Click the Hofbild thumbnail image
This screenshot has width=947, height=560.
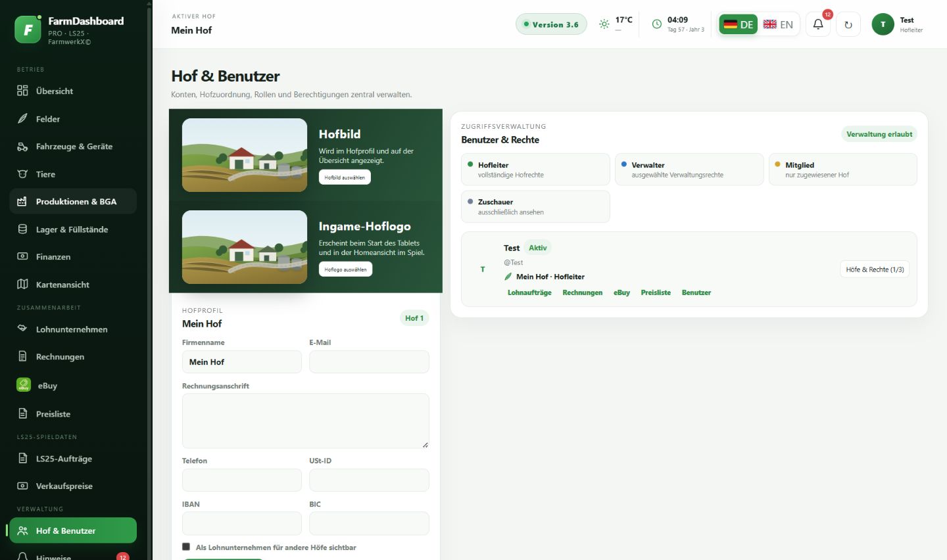245,155
